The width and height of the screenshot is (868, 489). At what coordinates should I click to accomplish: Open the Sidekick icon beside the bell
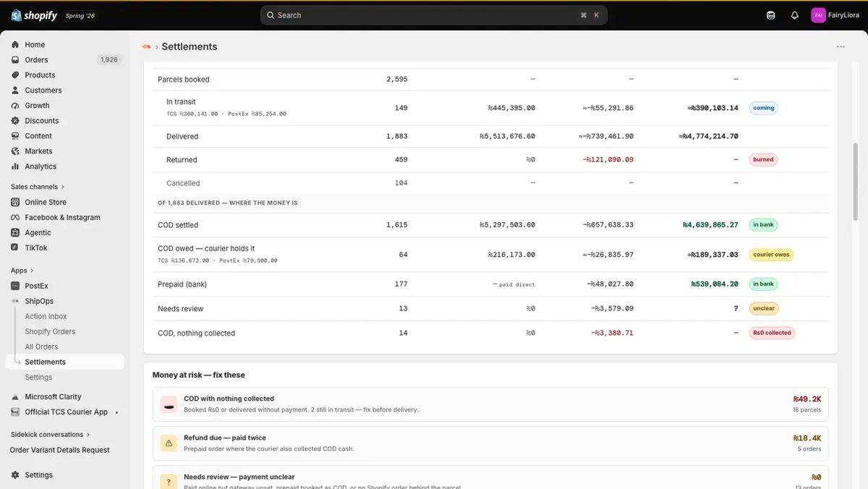[771, 15]
